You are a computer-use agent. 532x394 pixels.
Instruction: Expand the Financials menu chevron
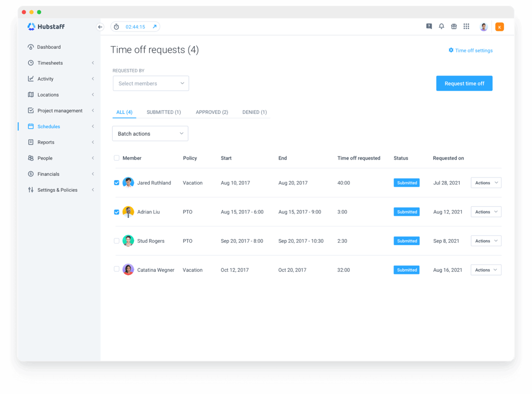click(93, 174)
